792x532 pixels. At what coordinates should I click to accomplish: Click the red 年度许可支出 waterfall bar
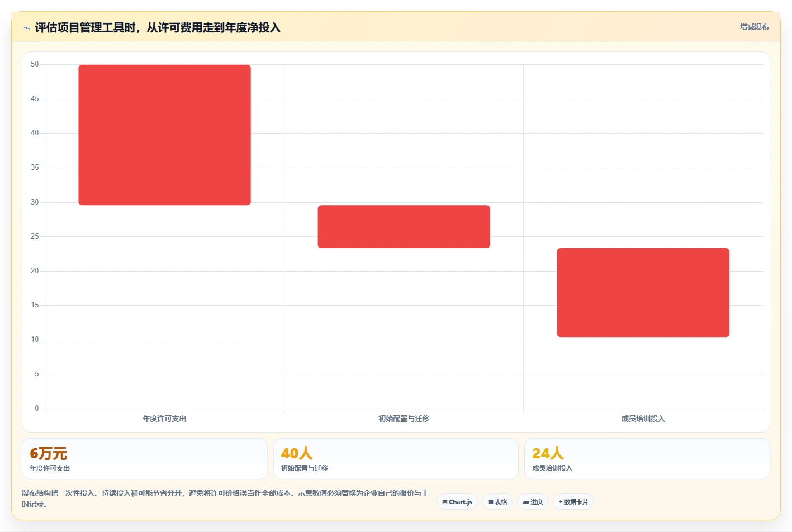click(x=164, y=135)
